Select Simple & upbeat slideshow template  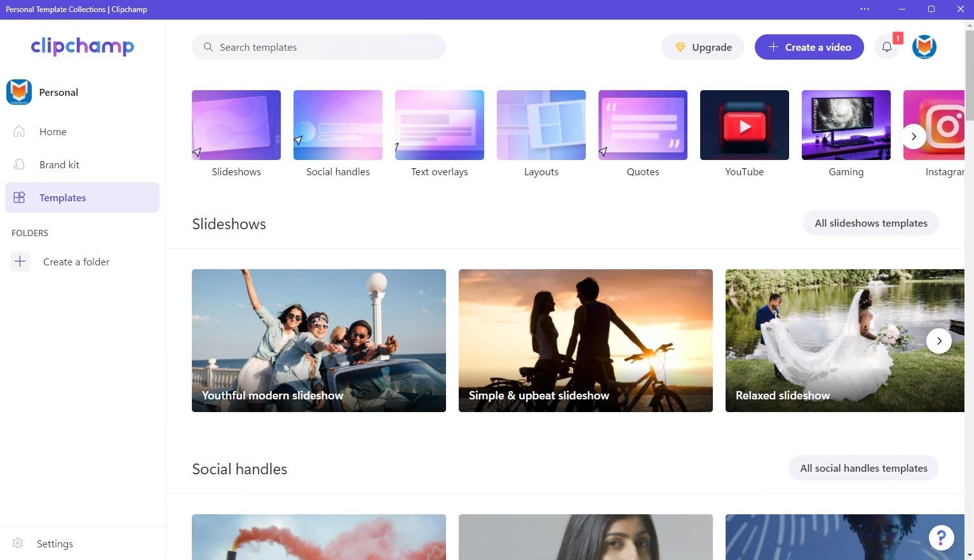click(586, 340)
